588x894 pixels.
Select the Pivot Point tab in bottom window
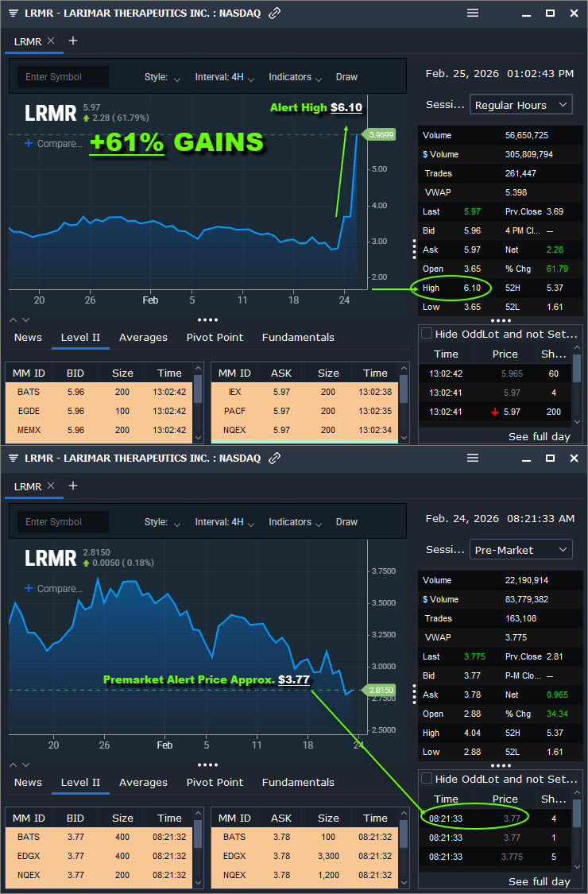coord(215,783)
